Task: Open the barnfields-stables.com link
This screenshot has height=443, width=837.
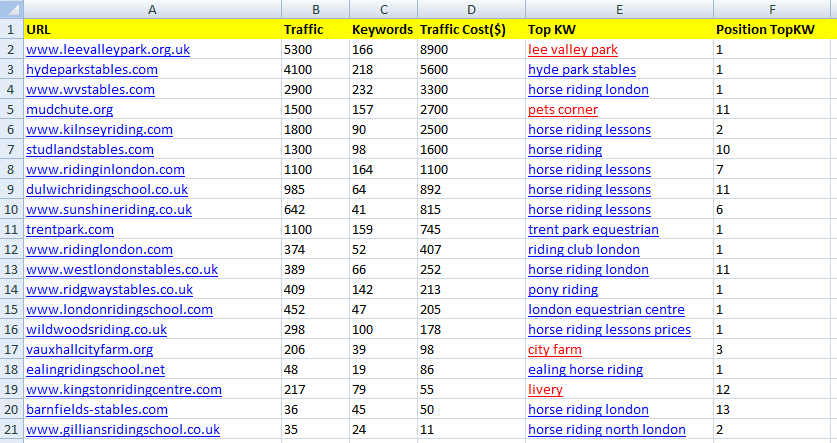Action: pyautogui.click(x=97, y=410)
